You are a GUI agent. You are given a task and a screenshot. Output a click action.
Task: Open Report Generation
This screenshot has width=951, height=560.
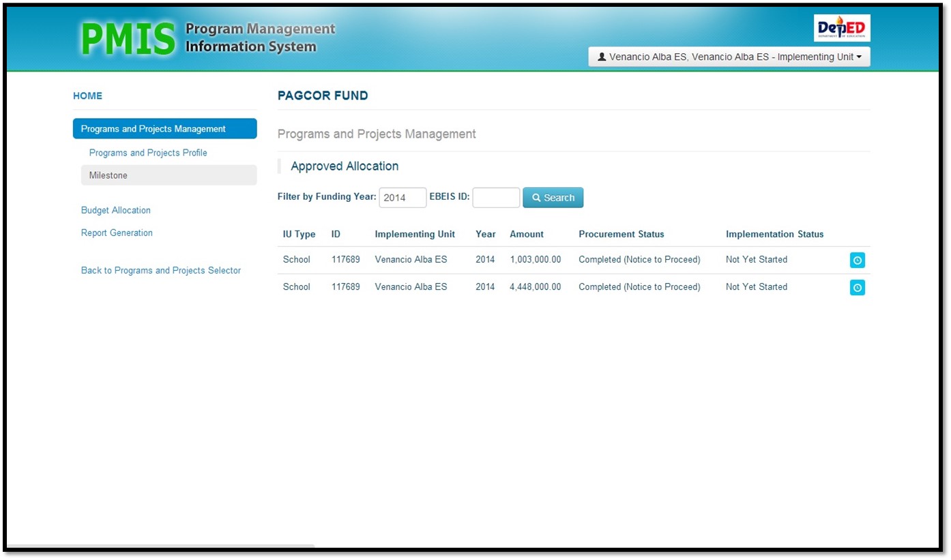pos(117,233)
